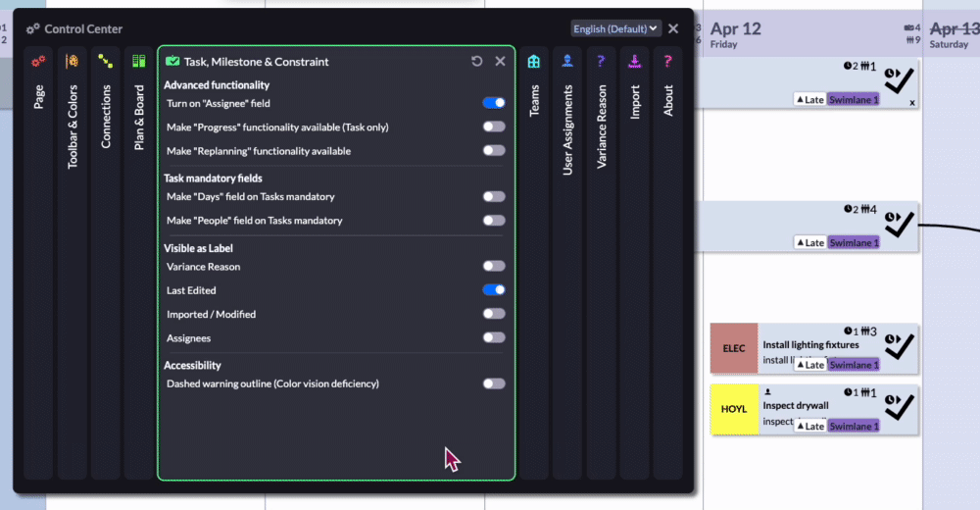Click the Accessibility section heading
The image size is (980, 510).
pyautogui.click(x=192, y=366)
